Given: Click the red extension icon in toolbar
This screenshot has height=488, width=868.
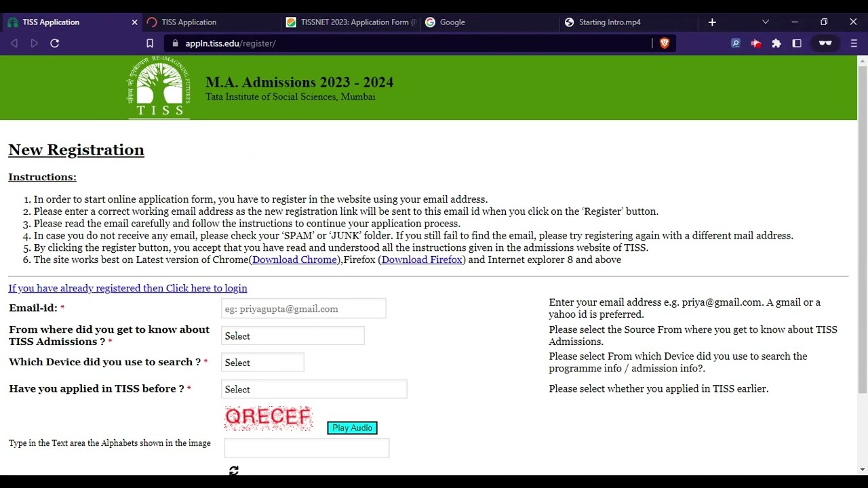Looking at the screenshot, I should (756, 43).
